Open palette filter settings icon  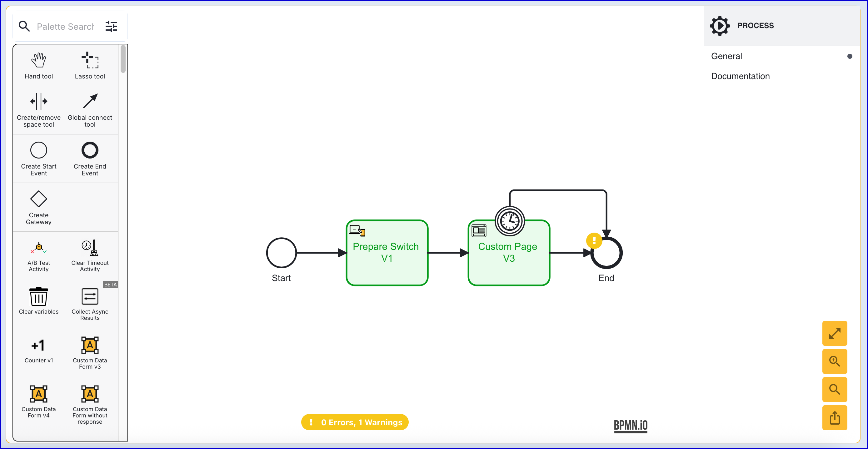point(111,26)
